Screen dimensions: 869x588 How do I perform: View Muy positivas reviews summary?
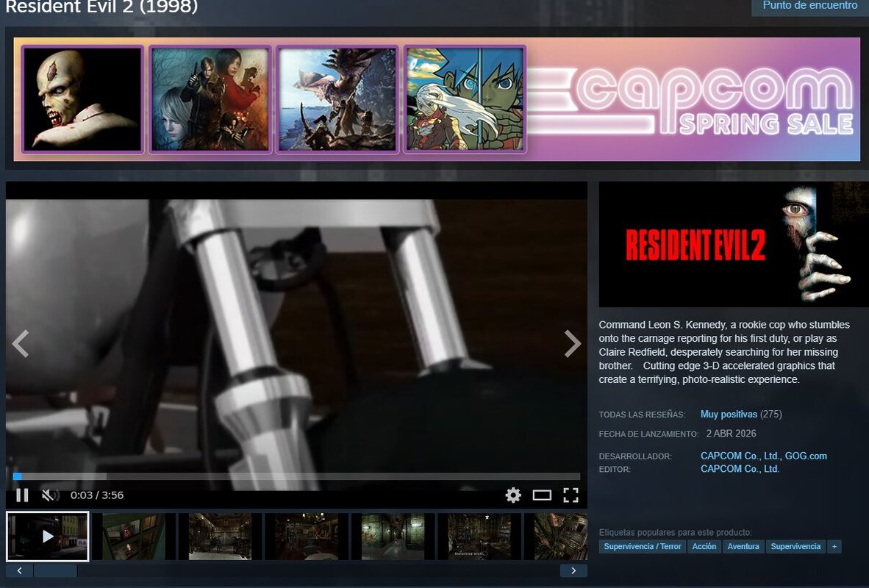(728, 414)
